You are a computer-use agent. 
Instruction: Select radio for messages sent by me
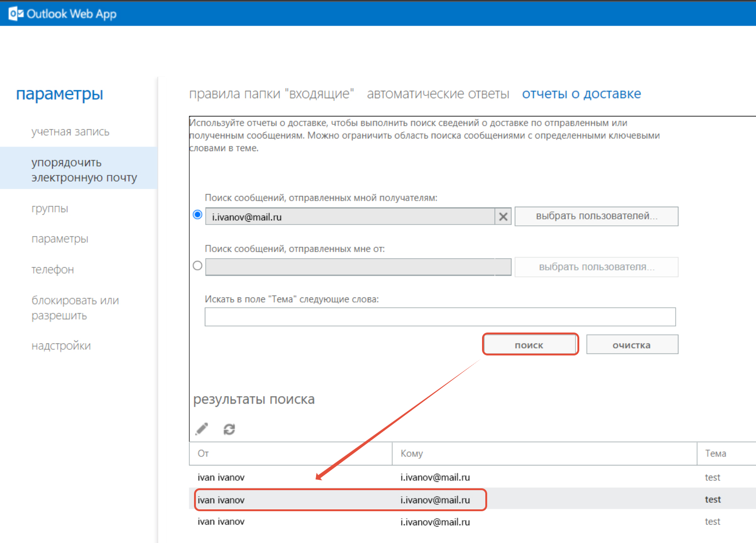(x=197, y=215)
